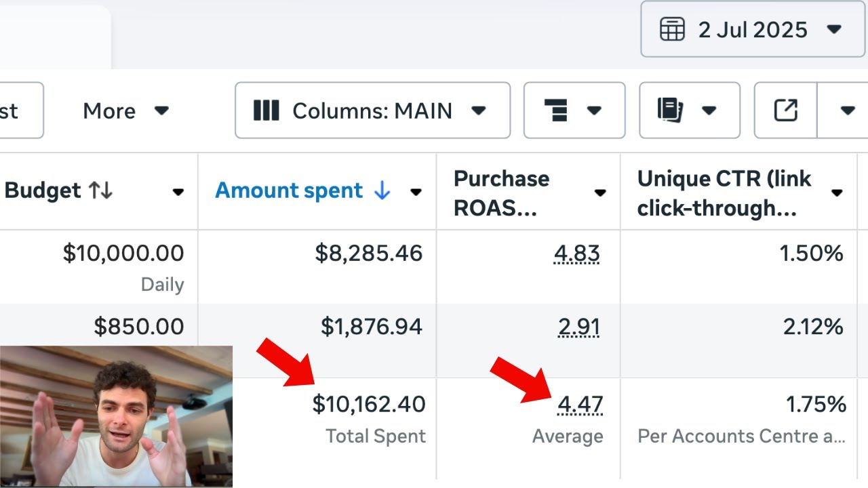Click the $850.00 budget cell

click(139, 327)
